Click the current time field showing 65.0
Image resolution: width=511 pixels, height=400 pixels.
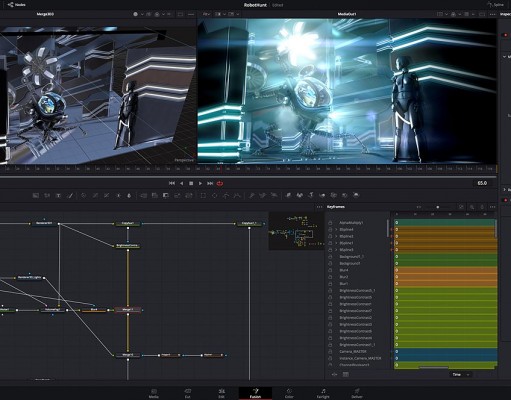click(x=482, y=183)
